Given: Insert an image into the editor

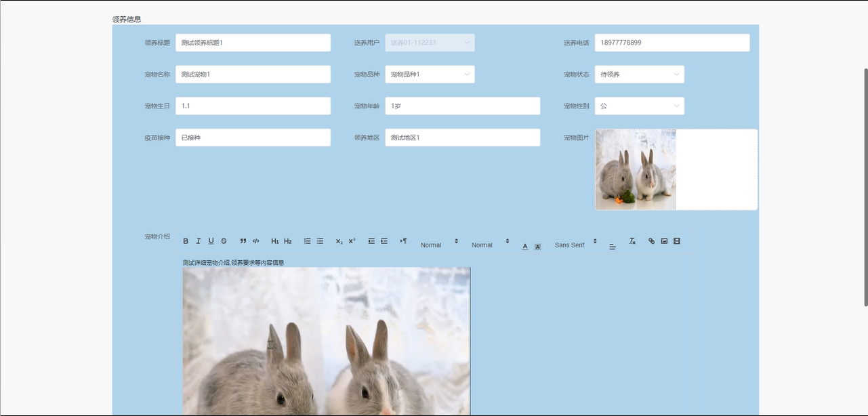Looking at the screenshot, I should coord(664,241).
